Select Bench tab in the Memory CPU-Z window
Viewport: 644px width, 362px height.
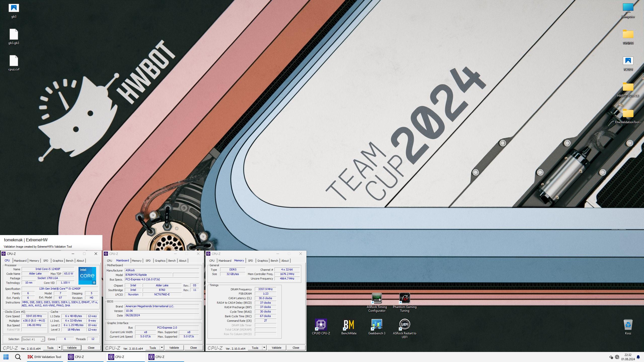[274, 261]
